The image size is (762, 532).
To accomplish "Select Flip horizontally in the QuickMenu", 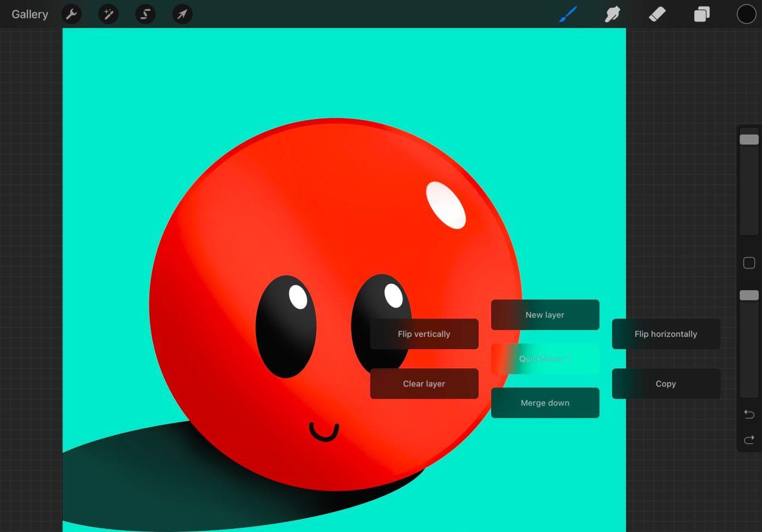I will (x=666, y=334).
